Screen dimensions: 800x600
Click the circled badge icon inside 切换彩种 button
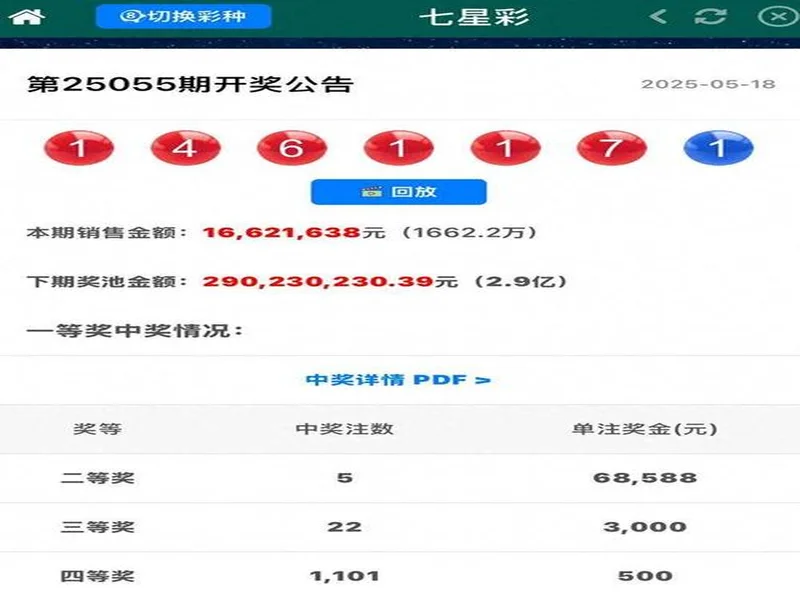pos(131,16)
